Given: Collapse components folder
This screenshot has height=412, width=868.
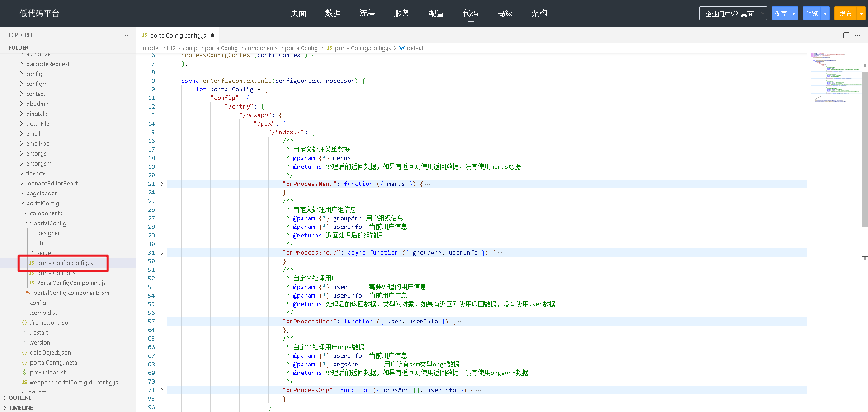Looking at the screenshot, I should 46,213.
